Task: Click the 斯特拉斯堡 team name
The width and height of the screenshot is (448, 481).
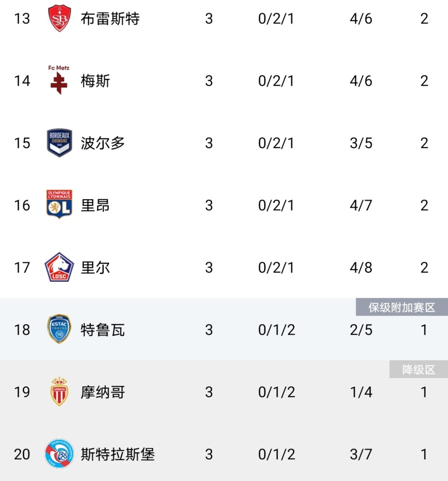Action: (118, 455)
